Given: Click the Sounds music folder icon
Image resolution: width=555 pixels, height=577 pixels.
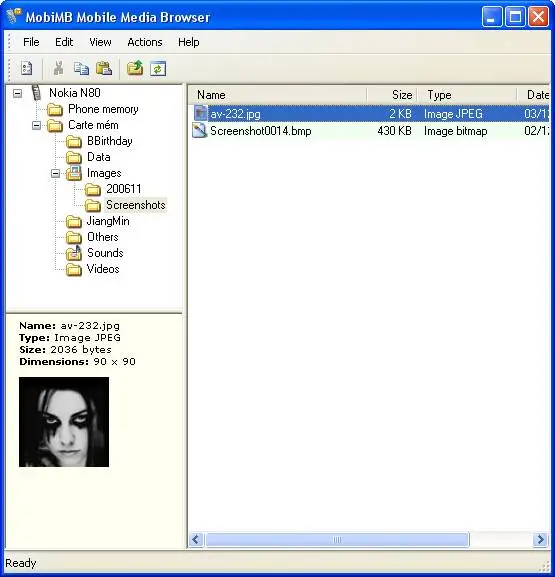Looking at the screenshot, I should (74, 253).
